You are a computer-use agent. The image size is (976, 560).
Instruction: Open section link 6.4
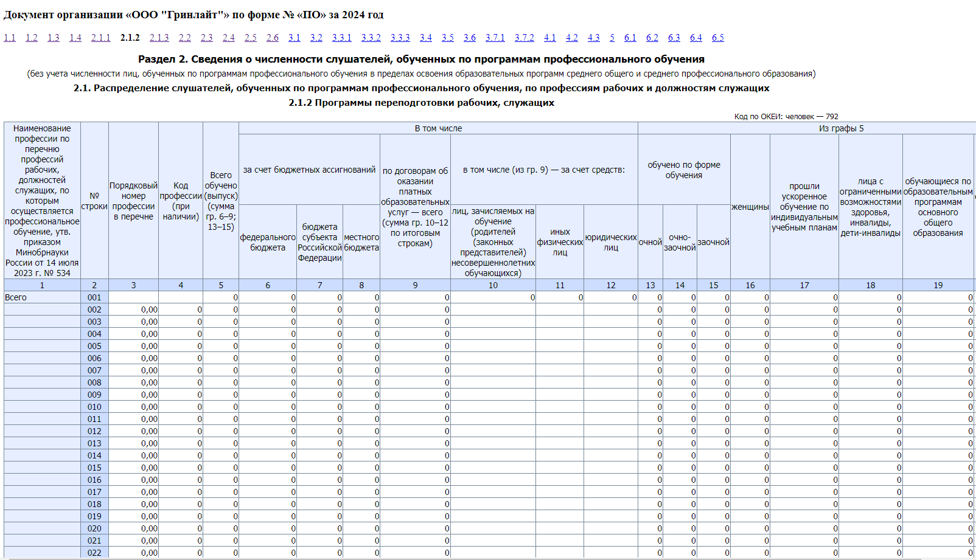pyautogui.click(x=696, y=38)
